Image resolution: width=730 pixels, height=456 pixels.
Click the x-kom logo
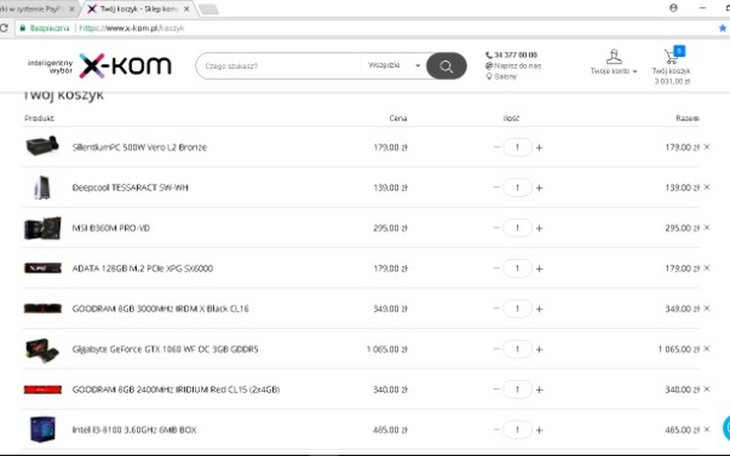pyautogui.click(x=125, y=66)
